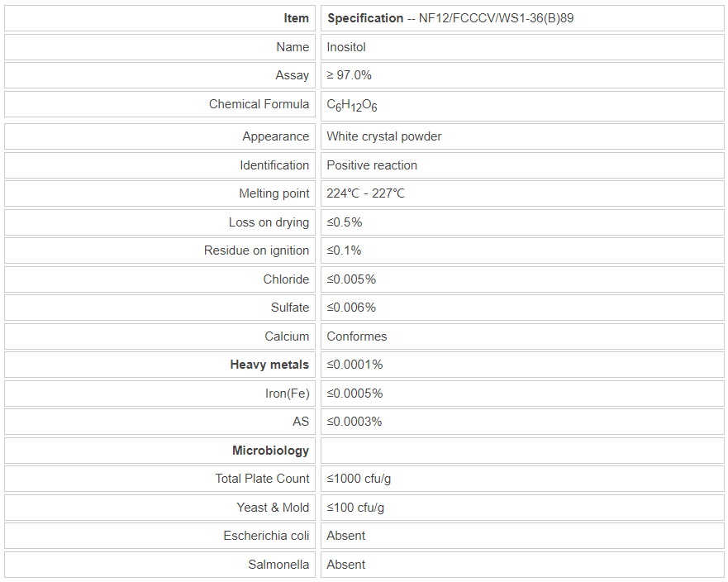The image size is (728, 582).
Task: Click the Assay row label
Action: (x=292, y=75)
